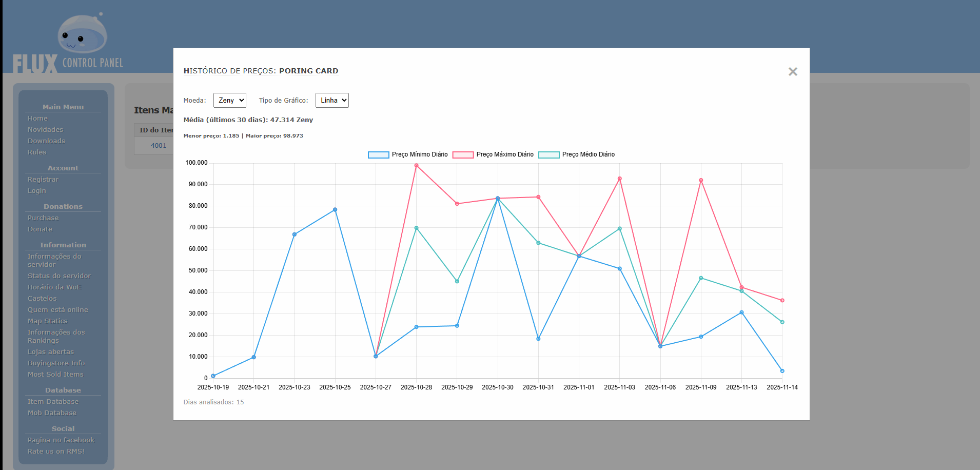This screenshot has height=470, width=980.
Task: Click the min price point on 2025-11-14
Action: (x=782, y=371)
